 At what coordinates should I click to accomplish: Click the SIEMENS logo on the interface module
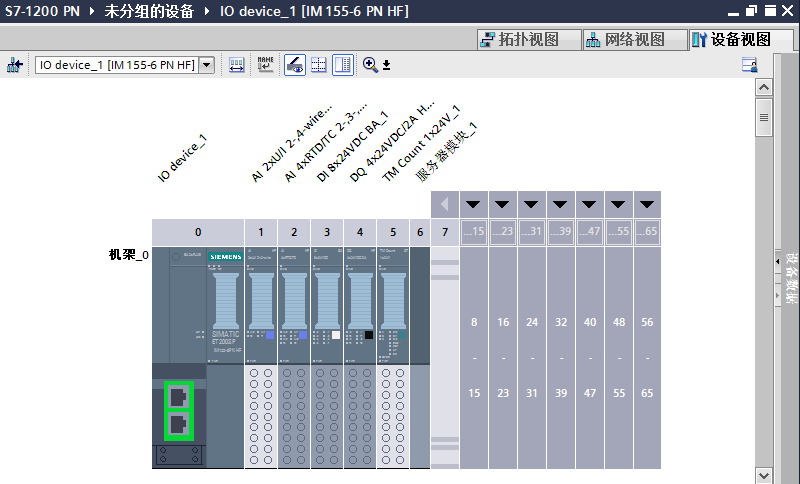tap(226, 257)
